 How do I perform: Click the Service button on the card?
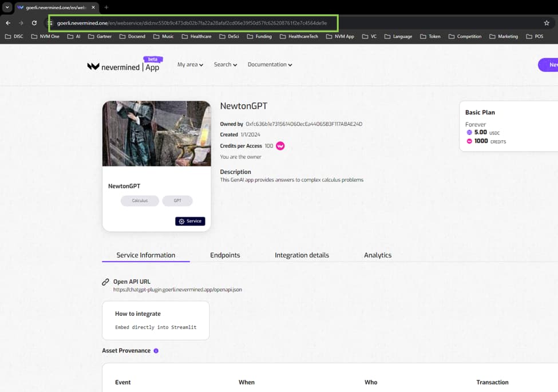tap(190, 221)
